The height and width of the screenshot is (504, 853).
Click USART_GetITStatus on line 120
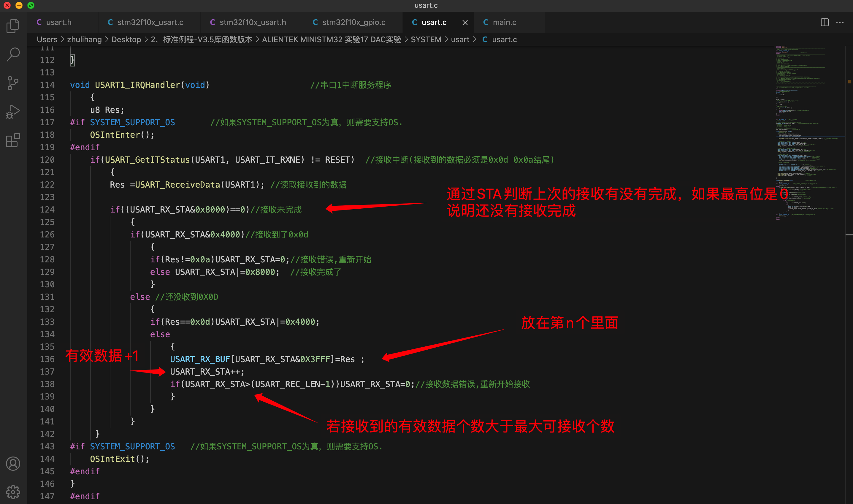pyautogui.click(x=148, y=160)
